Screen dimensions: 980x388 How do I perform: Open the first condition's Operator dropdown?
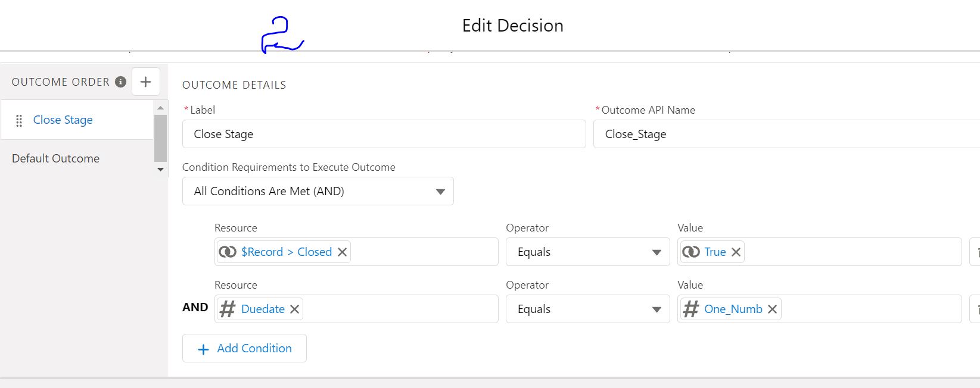coord(587,252)
